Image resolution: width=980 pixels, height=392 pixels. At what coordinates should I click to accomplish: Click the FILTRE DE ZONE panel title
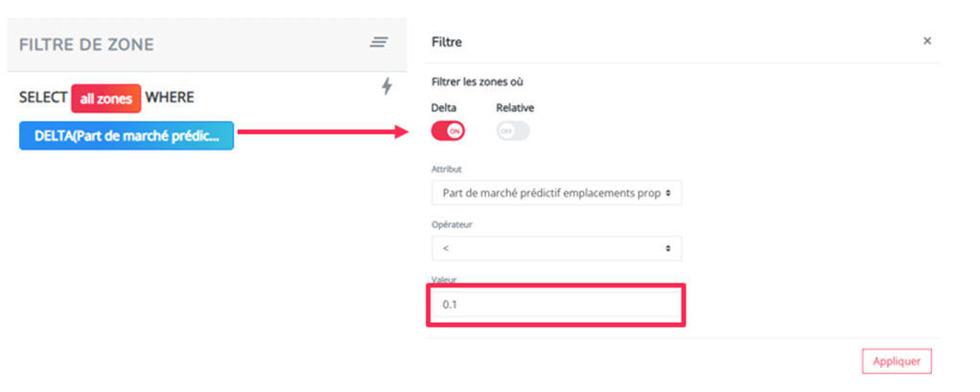tap(86, 45)
